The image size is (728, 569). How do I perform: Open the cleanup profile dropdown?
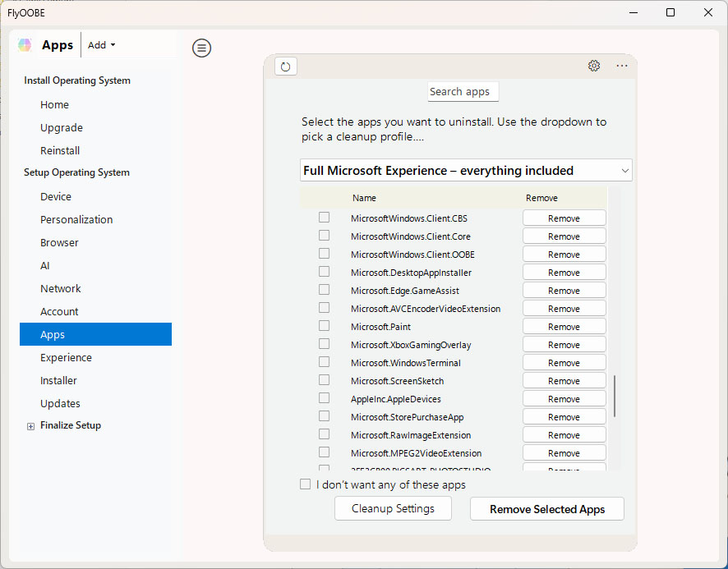tap(466, 171)
